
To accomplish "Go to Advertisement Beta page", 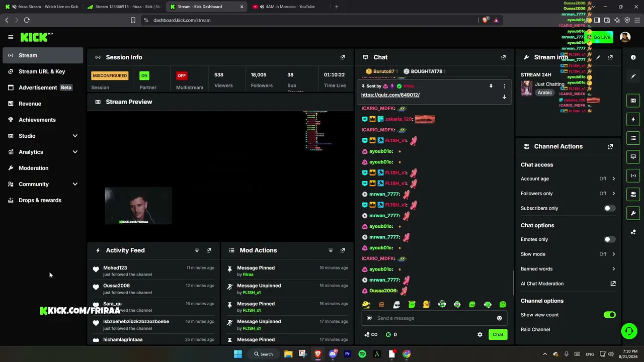I will tap(43, 87).
